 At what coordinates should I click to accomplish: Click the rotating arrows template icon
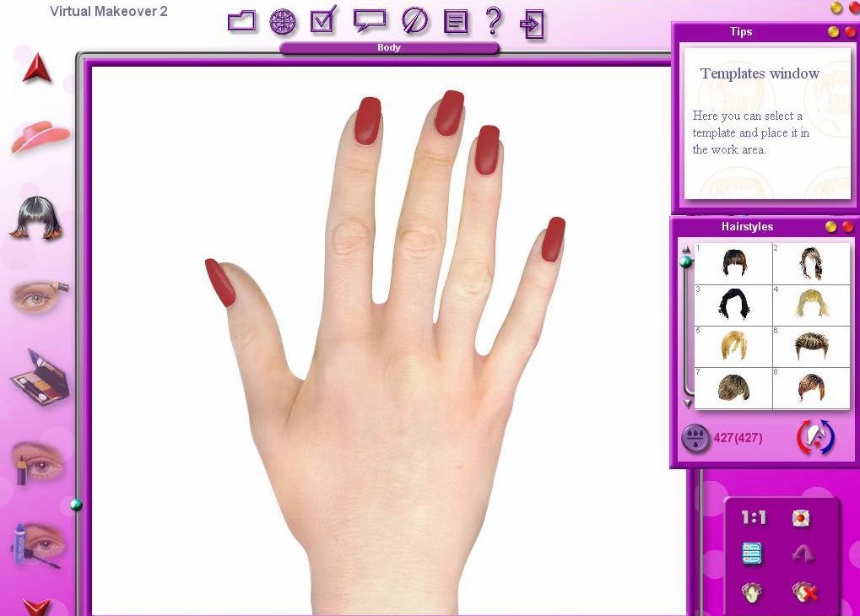[x=815, y=437]
